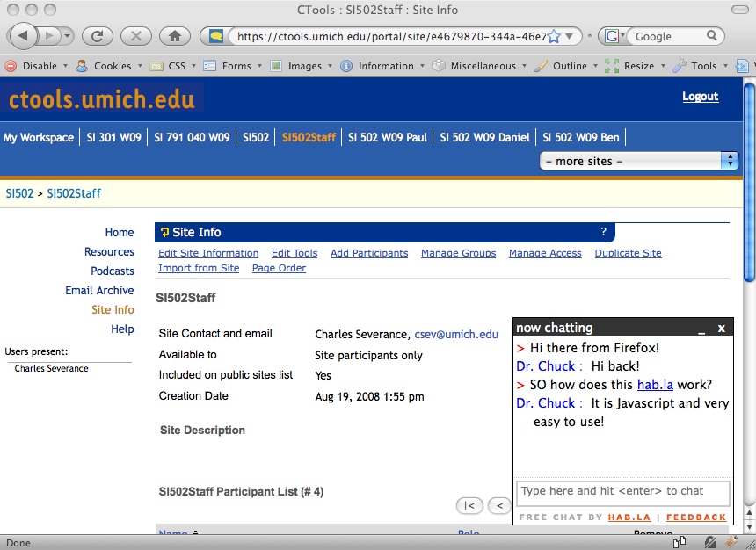This screenshot has width=756, height=550.
Task: Click the search magnifier icon
Action: click(712, 36)
